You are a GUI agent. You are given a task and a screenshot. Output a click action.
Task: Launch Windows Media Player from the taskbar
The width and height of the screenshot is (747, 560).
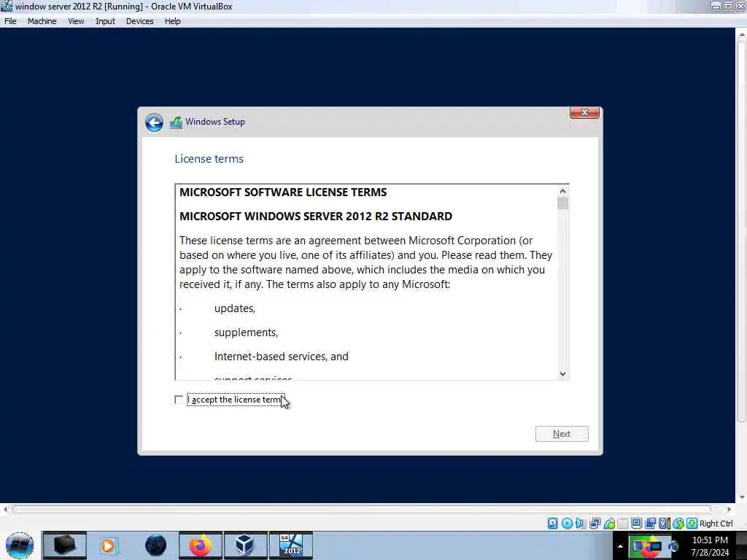pos(108,545)
